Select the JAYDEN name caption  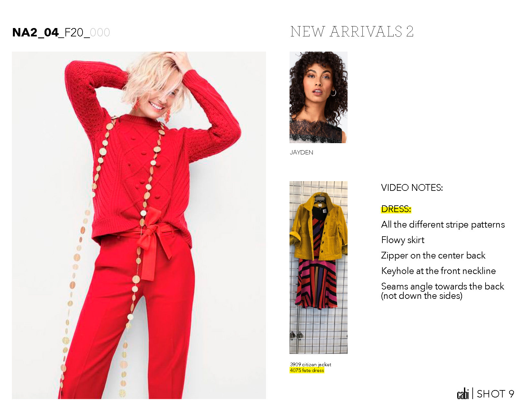tap(301, 152)
